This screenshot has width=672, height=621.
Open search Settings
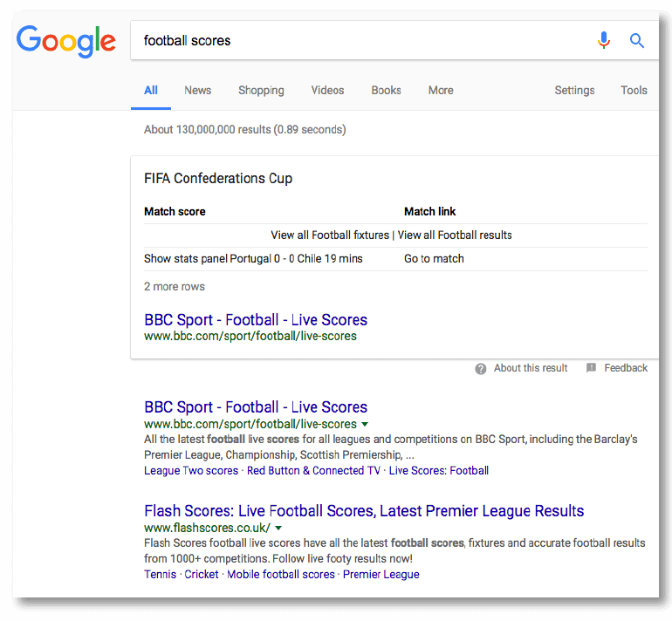point(574,90)
